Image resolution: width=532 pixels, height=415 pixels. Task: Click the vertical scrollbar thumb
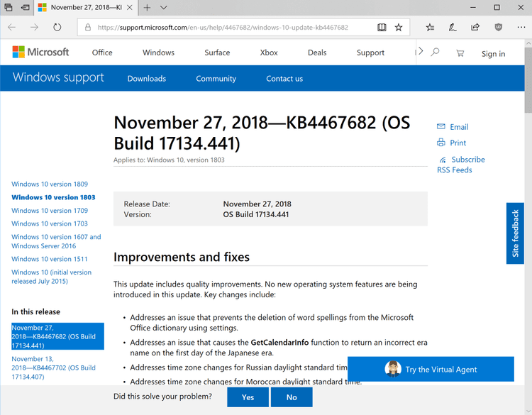(528, 80)
